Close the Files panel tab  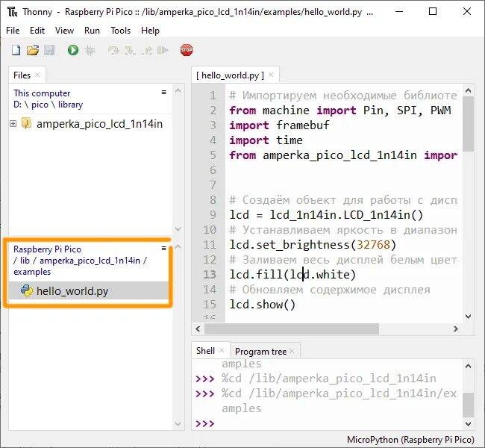37,75
